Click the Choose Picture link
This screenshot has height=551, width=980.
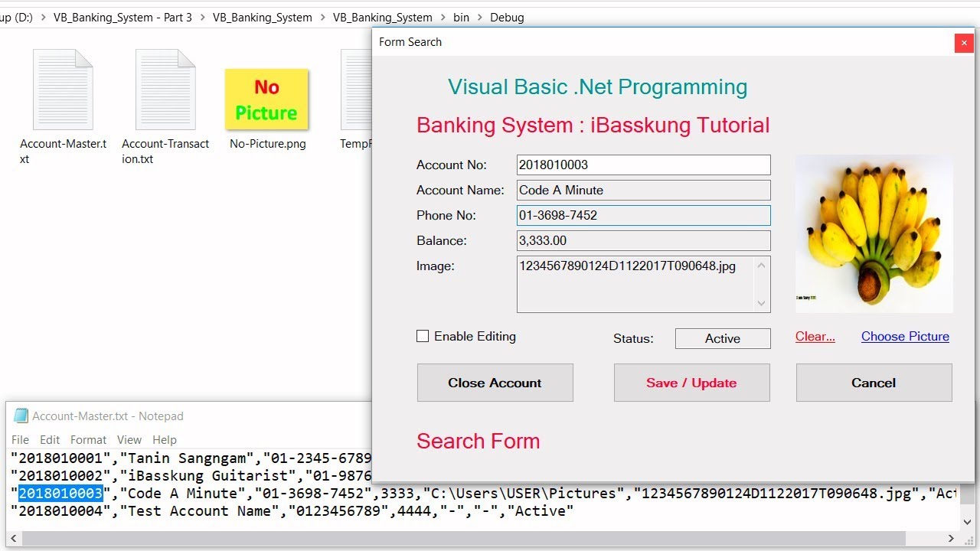click(905, 336)
